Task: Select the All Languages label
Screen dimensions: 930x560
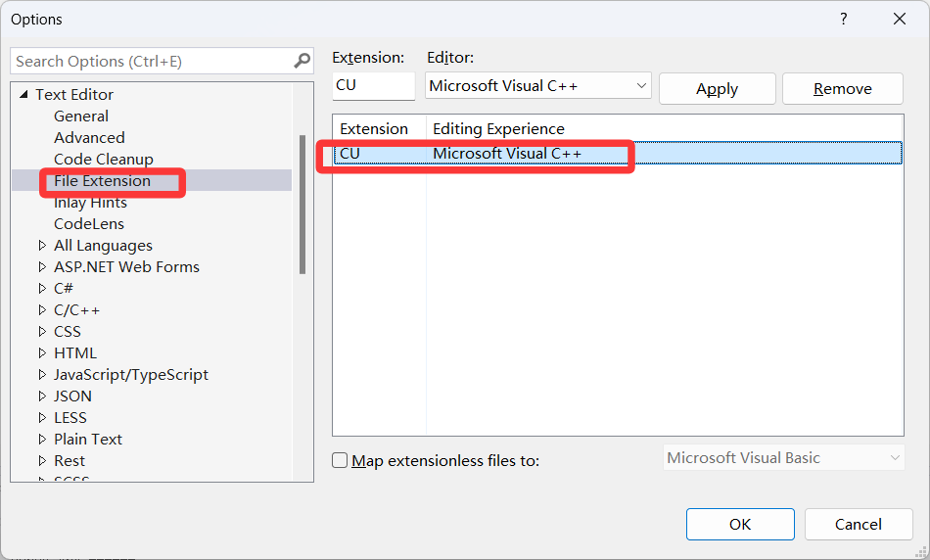Action: tap(103, 245)
